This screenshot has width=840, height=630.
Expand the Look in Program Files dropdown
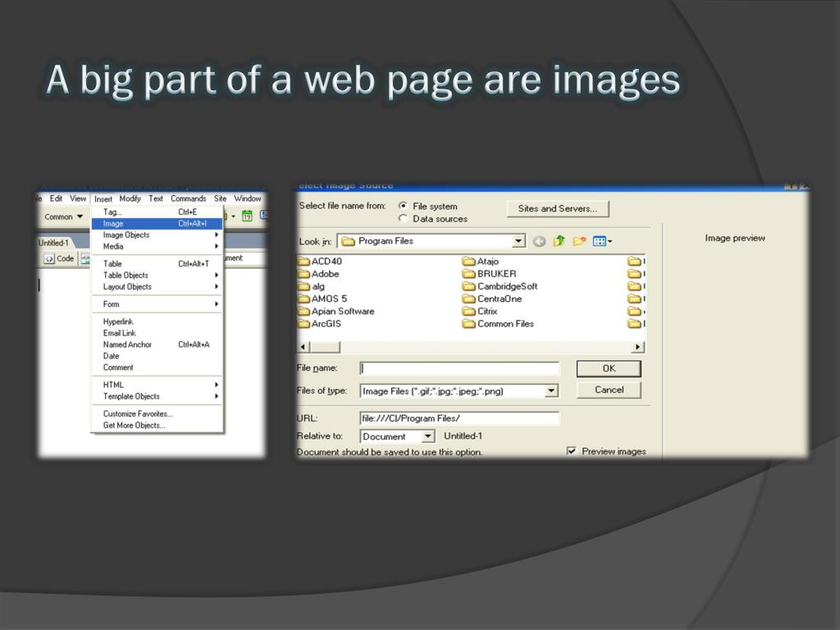pos(518,241)
